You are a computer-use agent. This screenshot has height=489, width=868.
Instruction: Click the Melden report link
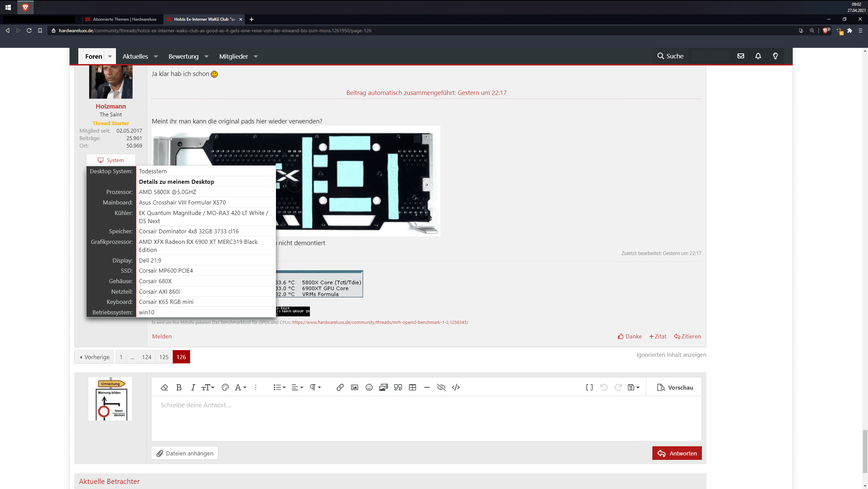(x=162, y=336)
